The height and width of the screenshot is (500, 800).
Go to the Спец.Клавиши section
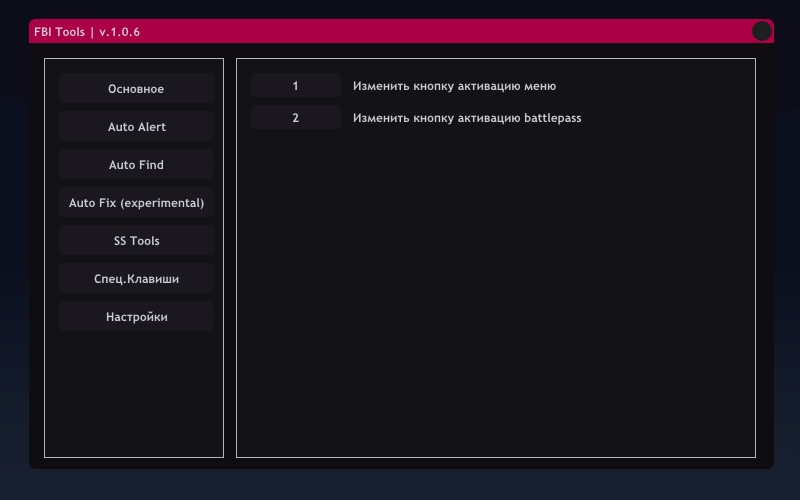tap(136, 279)
